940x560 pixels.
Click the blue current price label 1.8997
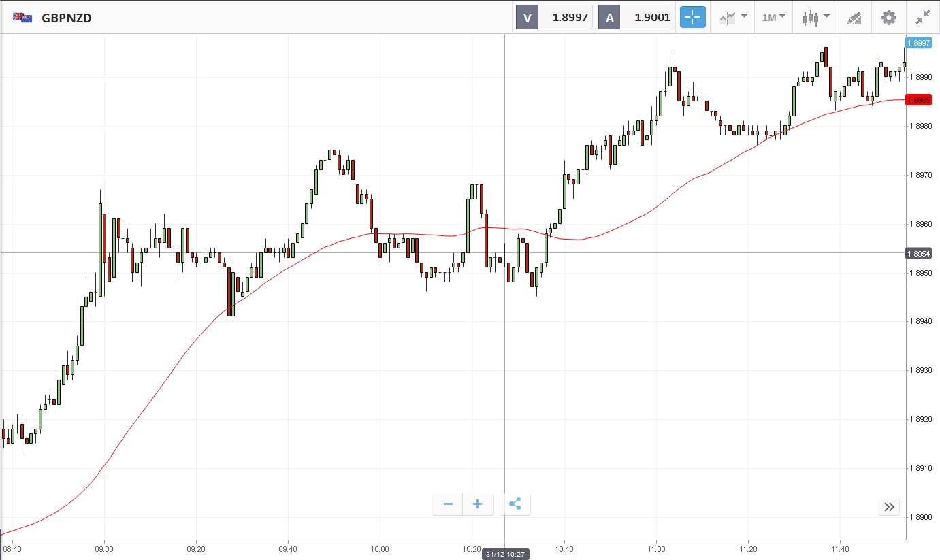click(918, 43)
